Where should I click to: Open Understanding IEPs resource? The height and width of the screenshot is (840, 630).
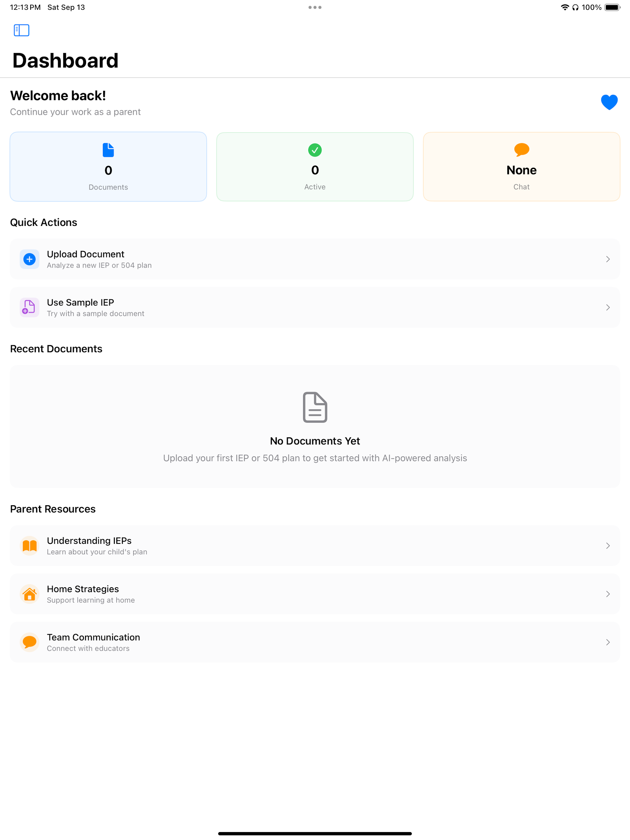(x=315, y=546)
